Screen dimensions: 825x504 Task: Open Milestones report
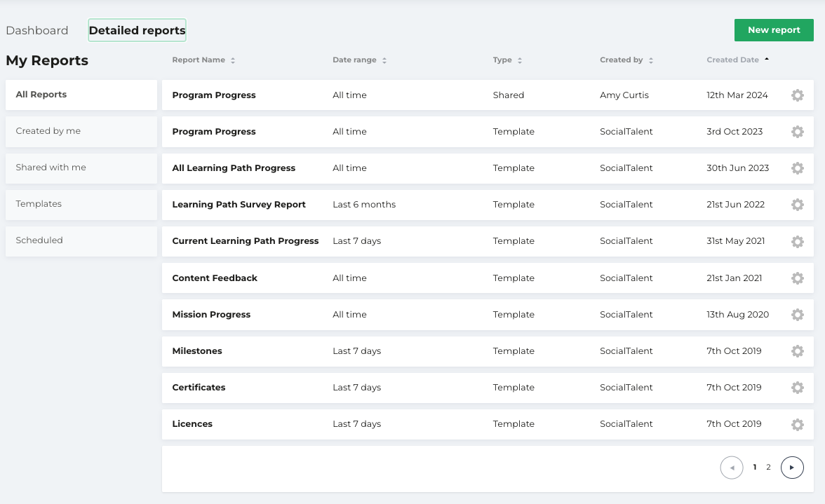(196, 351)
